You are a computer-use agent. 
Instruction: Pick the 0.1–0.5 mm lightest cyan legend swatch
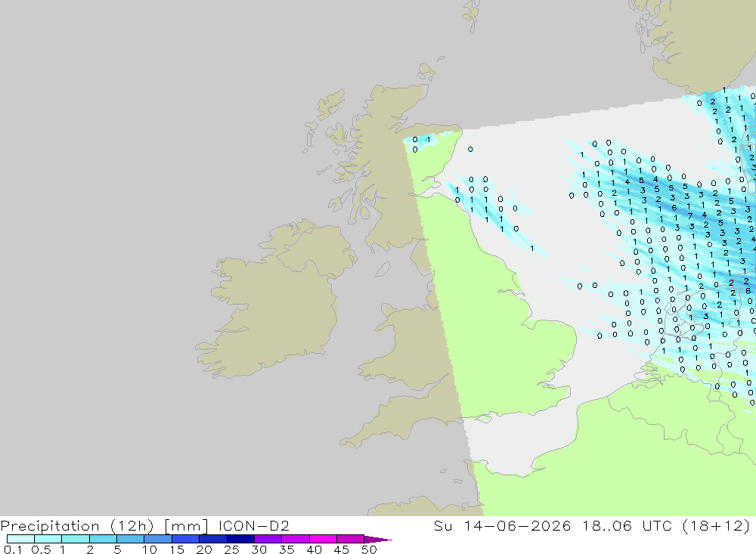[x=20, y=539]
